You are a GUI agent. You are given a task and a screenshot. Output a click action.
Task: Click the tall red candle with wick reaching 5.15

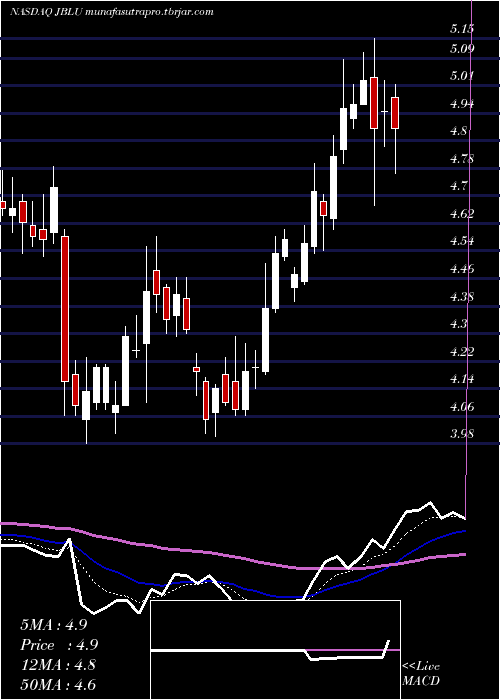(374, 103)
